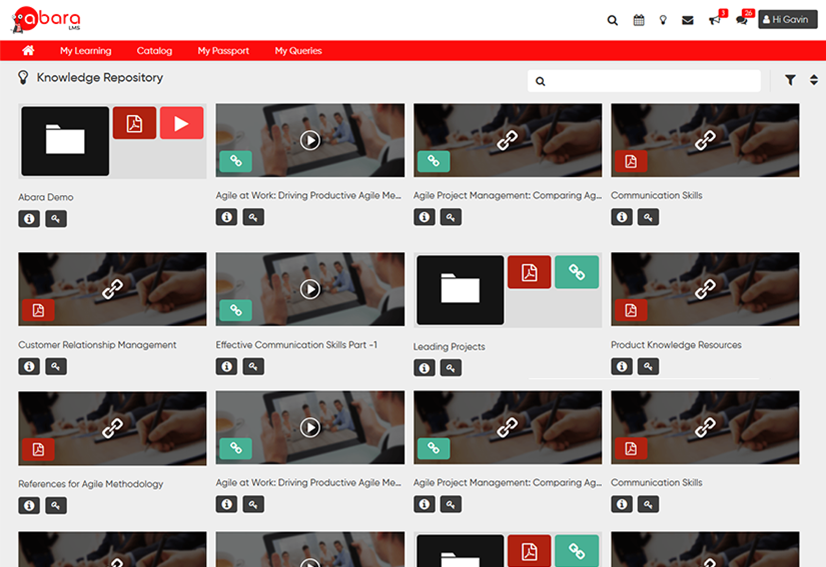
Task: Click key icon under References for Agile Methodology
Action: (x=56, y=505)
